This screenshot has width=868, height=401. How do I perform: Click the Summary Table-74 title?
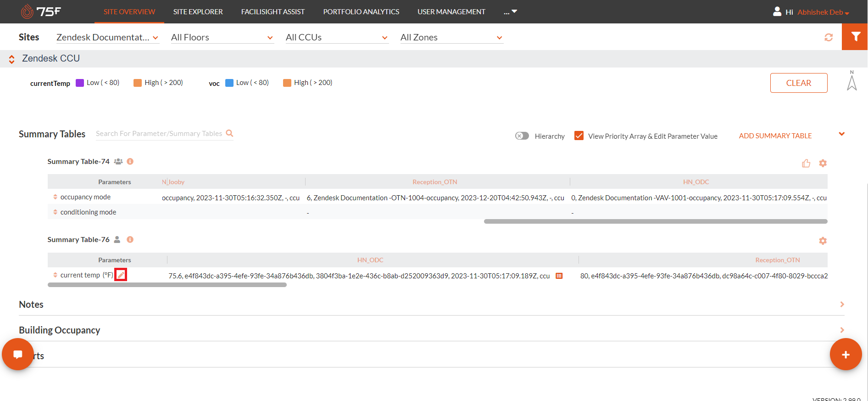point(78,162)
